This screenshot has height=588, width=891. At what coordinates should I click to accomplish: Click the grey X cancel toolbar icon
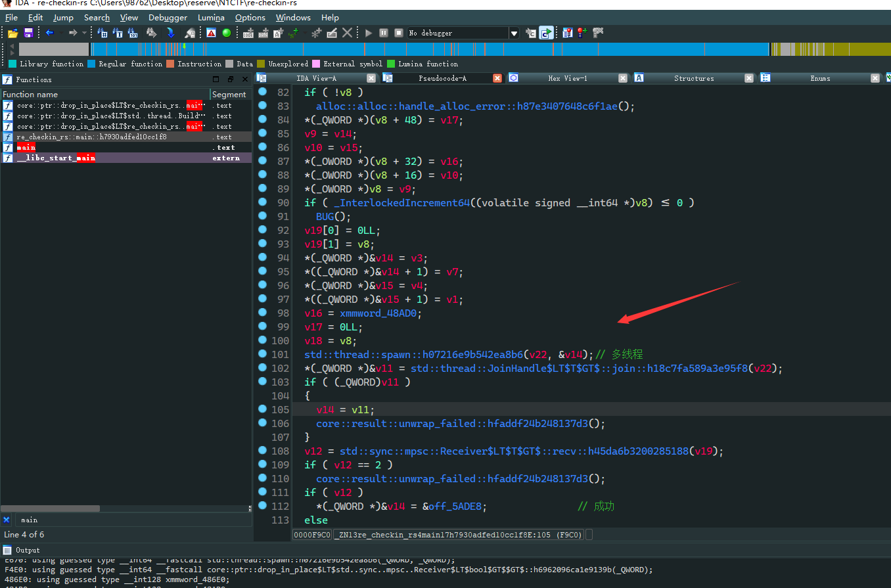tap(347, 33)
